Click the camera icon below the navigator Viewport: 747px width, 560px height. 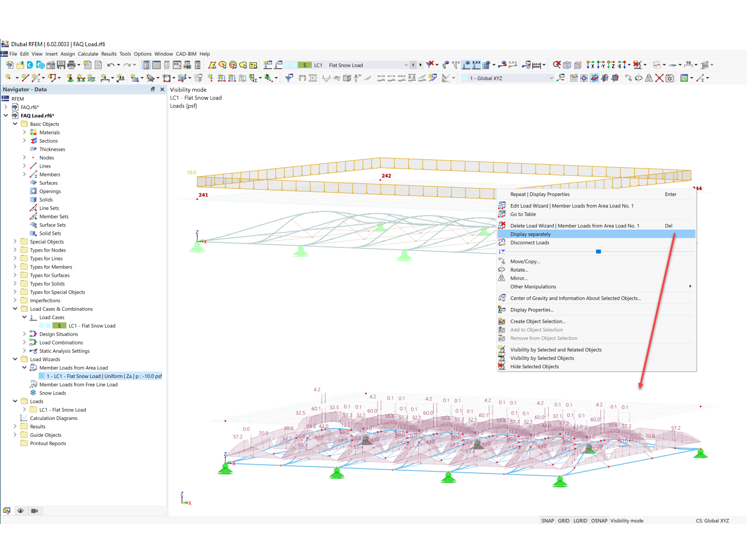pos(35,511)
